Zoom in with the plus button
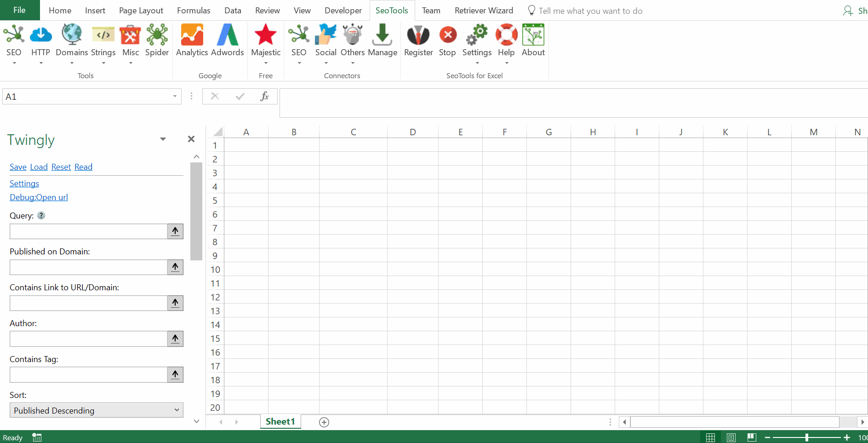868x443 pixels. coord(847,437)
